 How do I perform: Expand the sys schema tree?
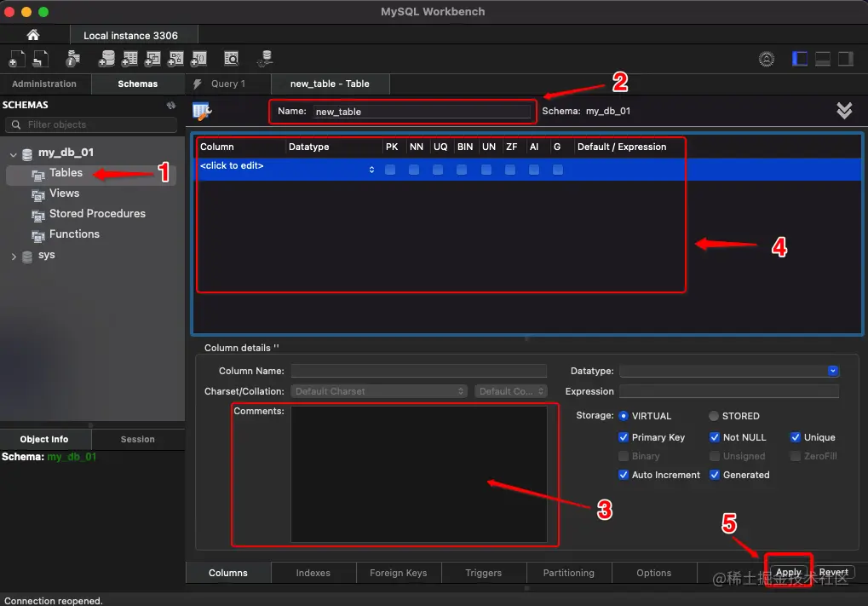point(14,257)
